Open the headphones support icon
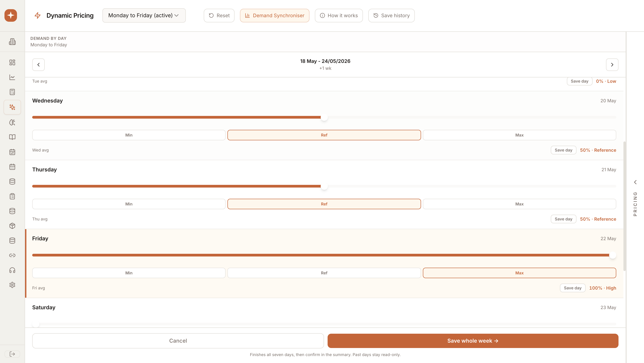The width and height of the screenshot is (644, 363). (x=12, y=270)
